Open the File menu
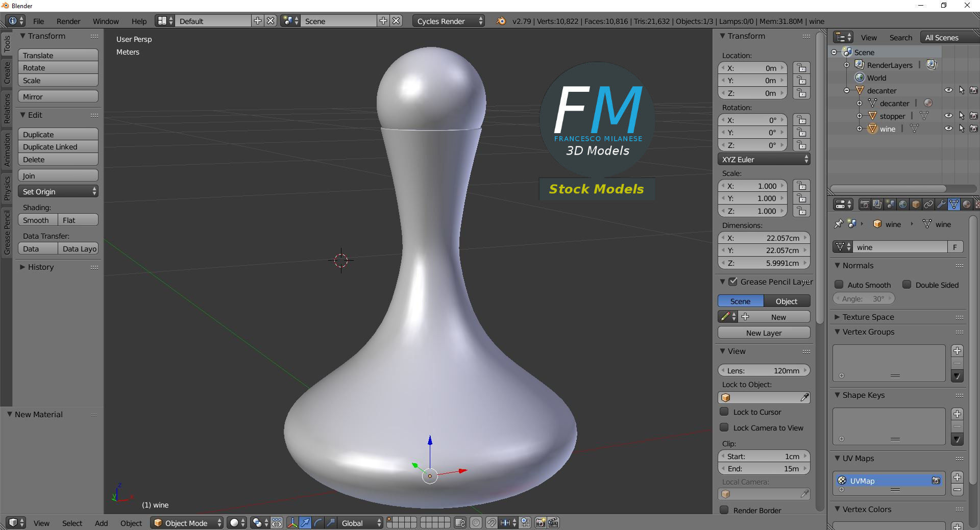Image resolution: width=980 pixels, height=530 pixels. click(x=38, y=21)
